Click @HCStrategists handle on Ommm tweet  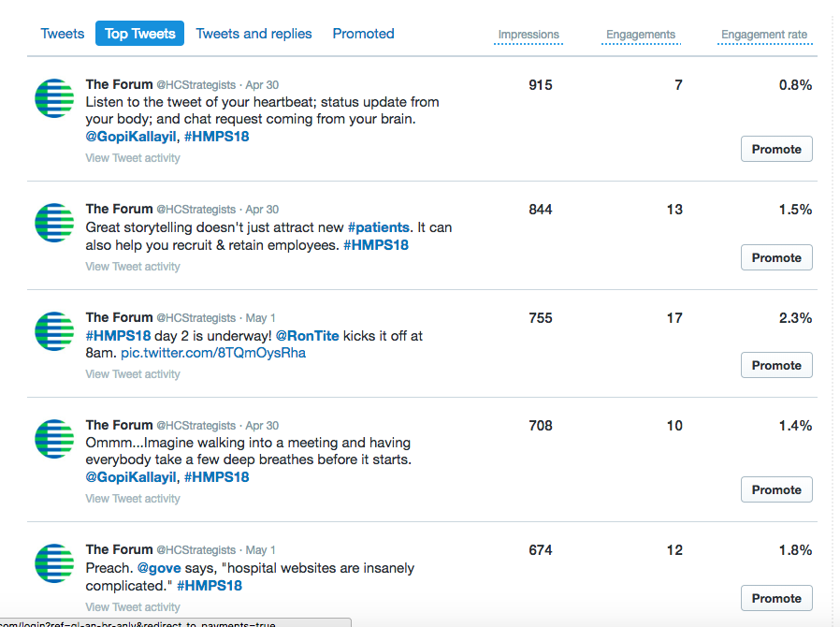(x=196, y=426)
